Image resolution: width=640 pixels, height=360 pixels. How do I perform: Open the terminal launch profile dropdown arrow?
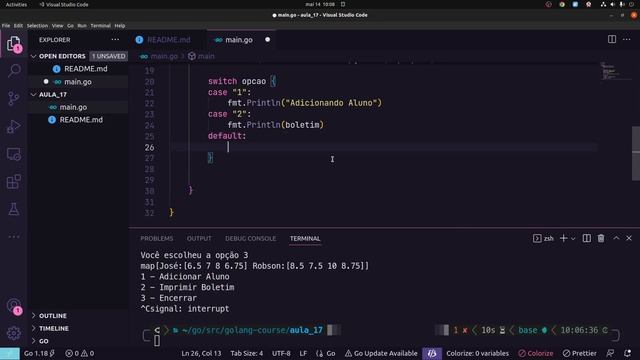573,239
